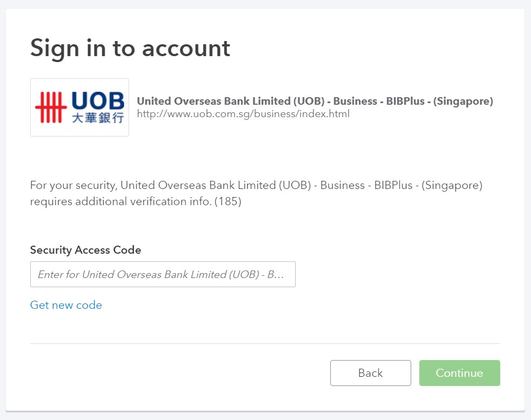
Task: Click the 'For your security' verification message
Action: pos(256,186)
